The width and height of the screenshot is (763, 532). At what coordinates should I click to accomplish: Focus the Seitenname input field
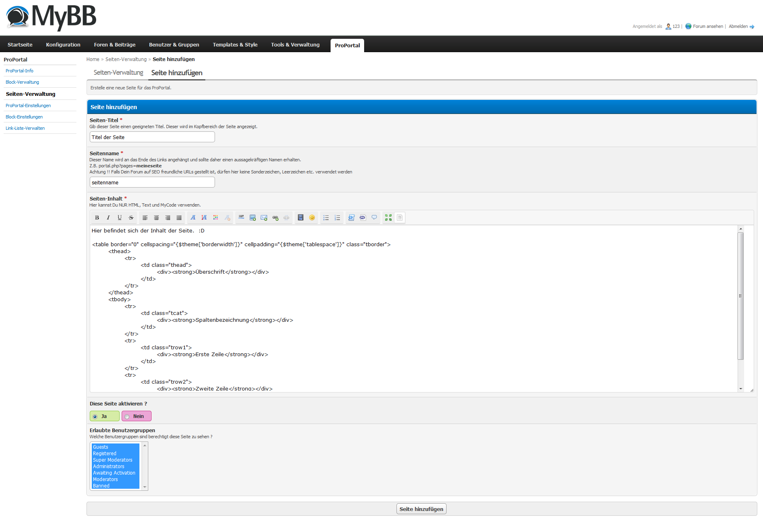(x=152, y=182)
